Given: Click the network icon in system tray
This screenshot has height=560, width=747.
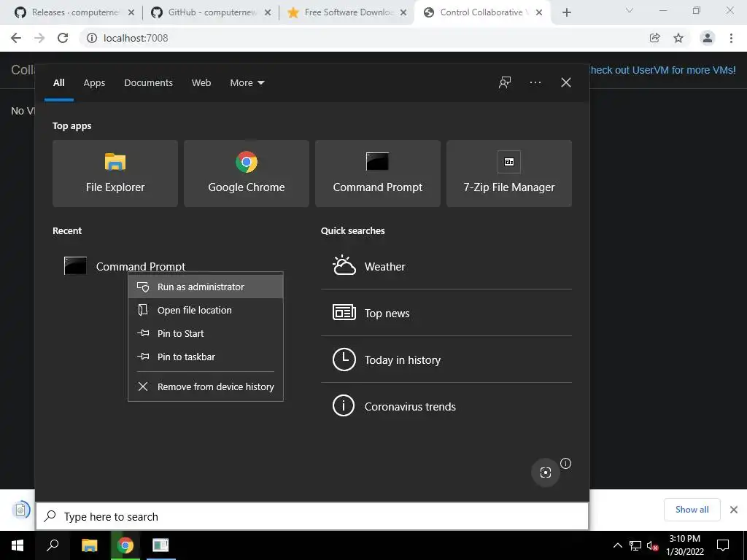Looking at the screenshot, I should point(635,545).
